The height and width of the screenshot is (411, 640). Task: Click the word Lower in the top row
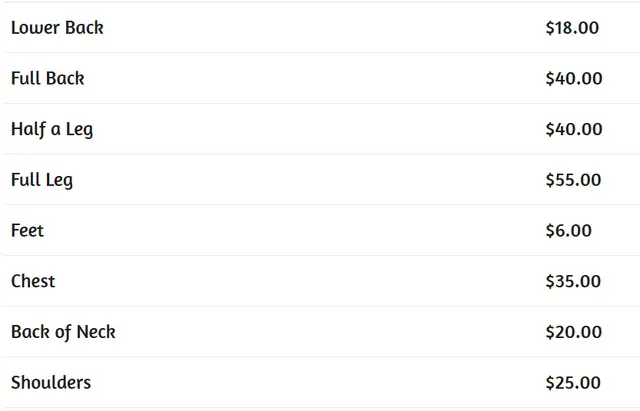[35, 27]
